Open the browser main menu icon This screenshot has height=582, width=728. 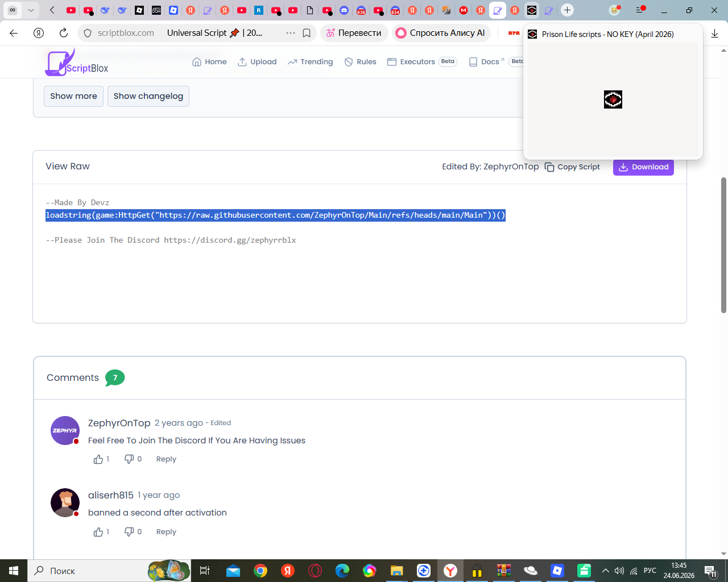pos(640,10)
